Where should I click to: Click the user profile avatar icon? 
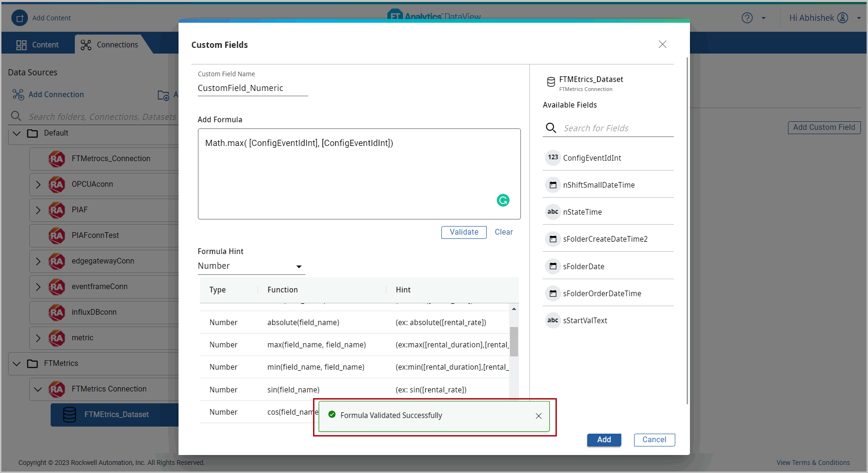pyautogui.click(x=842, y=18)
